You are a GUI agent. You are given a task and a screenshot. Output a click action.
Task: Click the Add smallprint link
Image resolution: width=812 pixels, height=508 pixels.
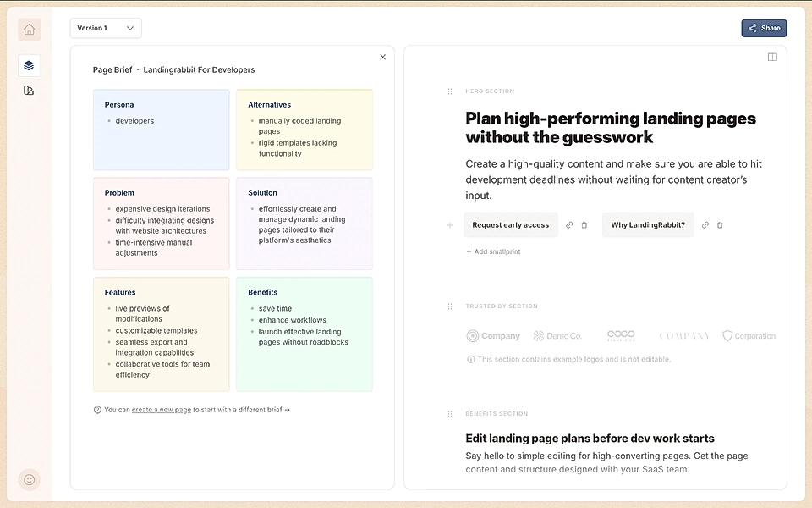click(x=493, y=251)
